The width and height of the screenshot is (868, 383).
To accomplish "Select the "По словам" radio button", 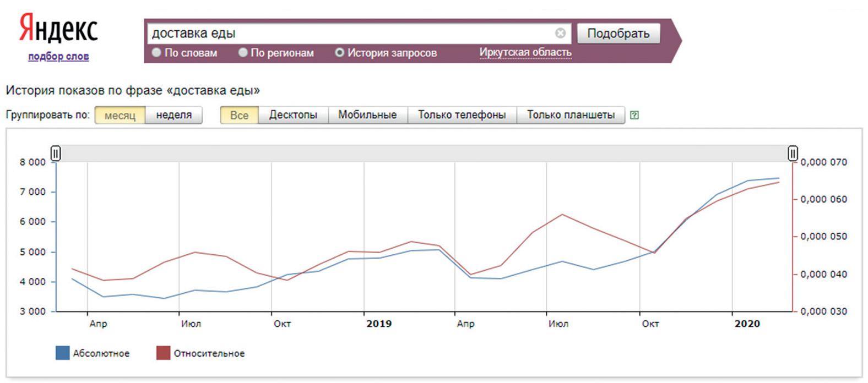I will click(156, 53).
